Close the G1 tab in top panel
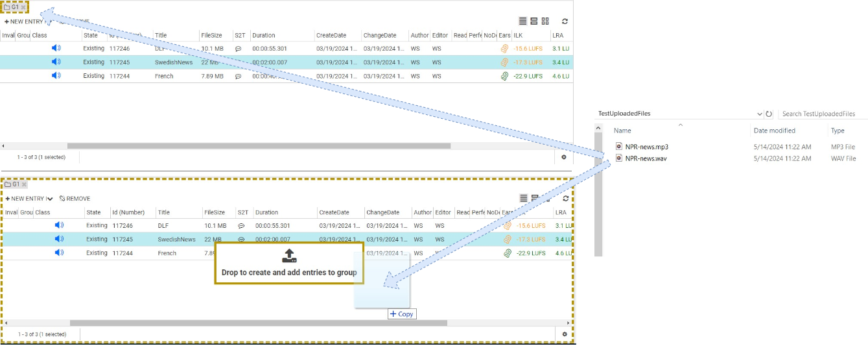This screenshot has width=868, height=346. [x=23, y=7]
